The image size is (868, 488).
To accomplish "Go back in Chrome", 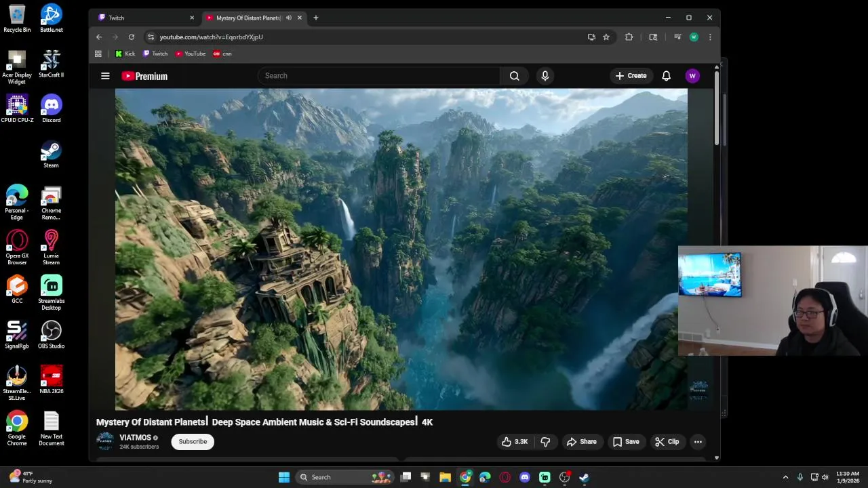I will [99, 37].
